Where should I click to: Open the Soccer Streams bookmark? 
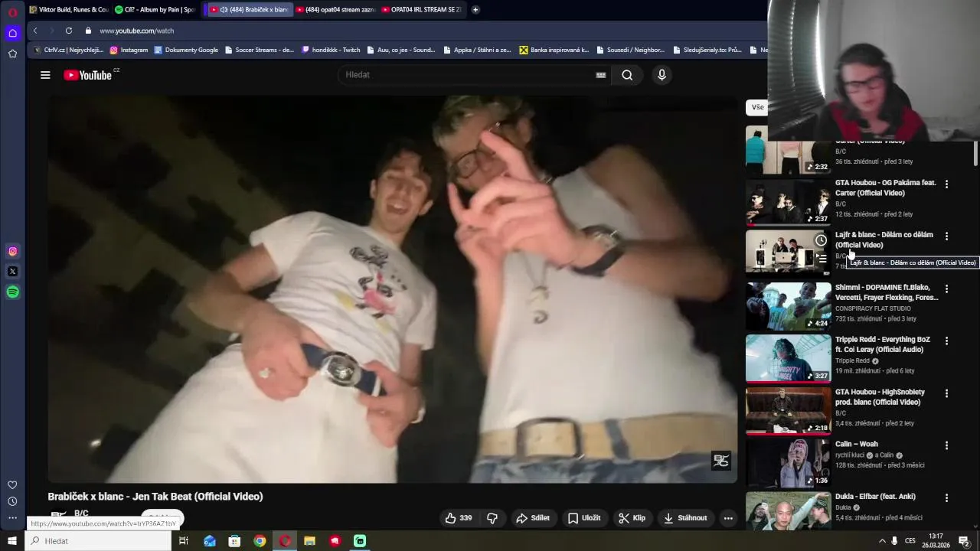pos(260,50)
